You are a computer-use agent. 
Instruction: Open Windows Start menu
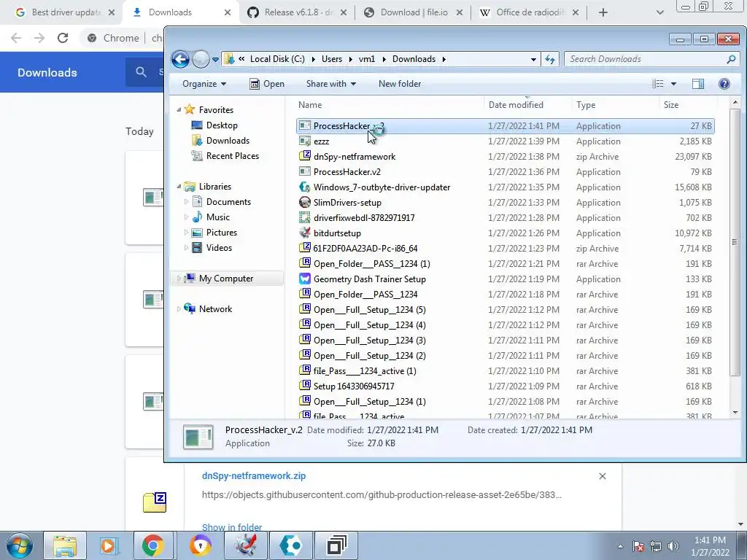click(x=20, y=545)
